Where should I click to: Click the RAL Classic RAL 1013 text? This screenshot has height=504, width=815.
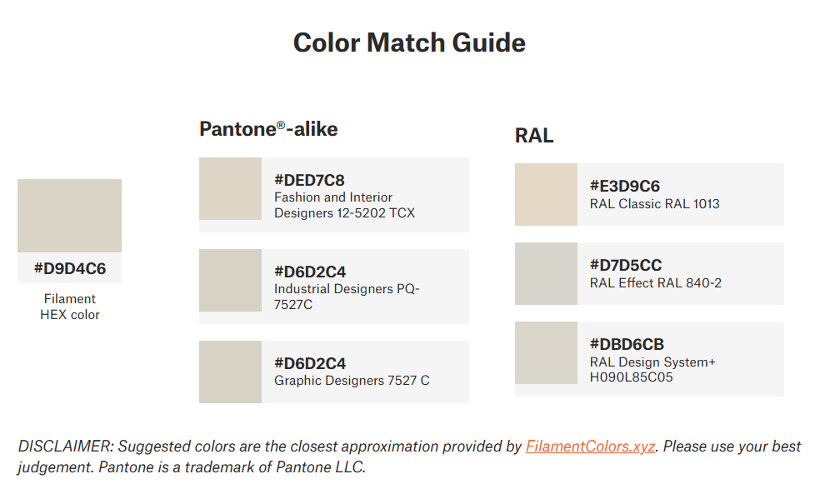[654, 204]
